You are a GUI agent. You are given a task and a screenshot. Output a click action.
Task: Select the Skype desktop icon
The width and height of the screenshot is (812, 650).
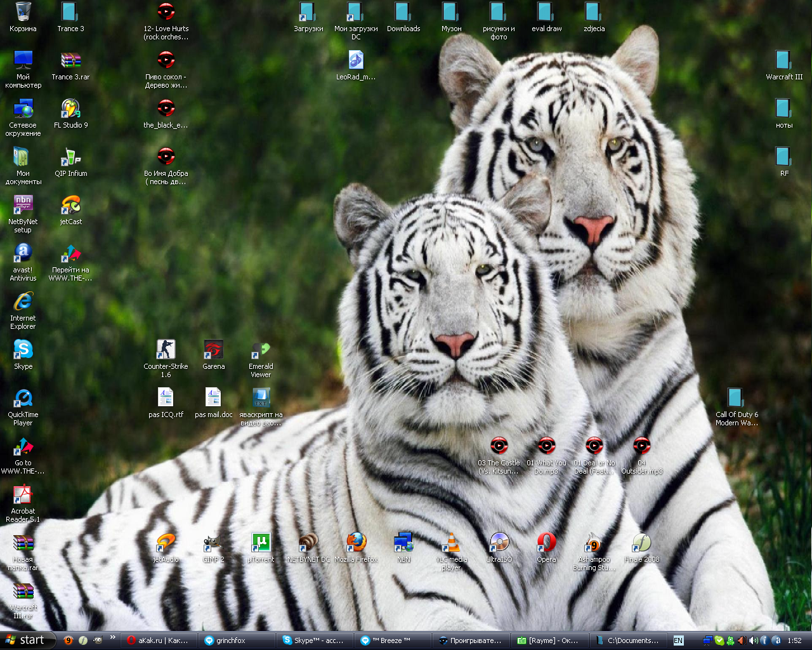point(23,350)
